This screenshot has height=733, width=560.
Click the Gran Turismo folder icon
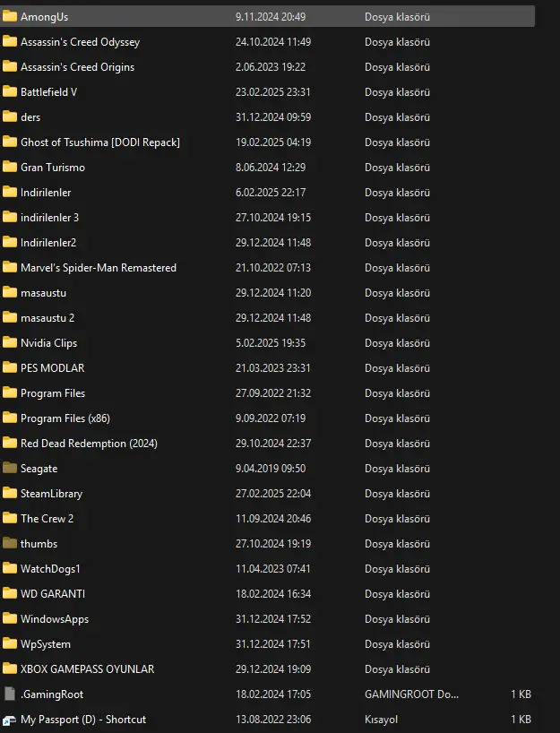coord(10,168)
